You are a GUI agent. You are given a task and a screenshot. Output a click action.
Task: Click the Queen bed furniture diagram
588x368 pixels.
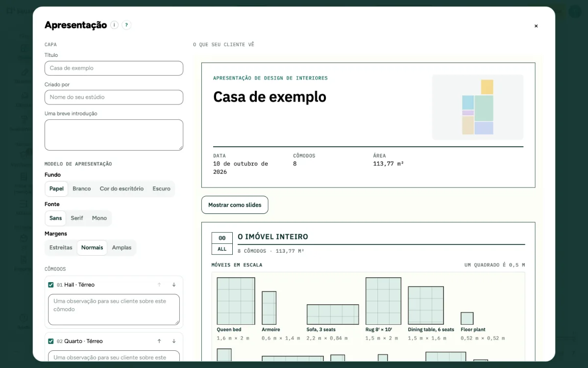click(236, 301)
